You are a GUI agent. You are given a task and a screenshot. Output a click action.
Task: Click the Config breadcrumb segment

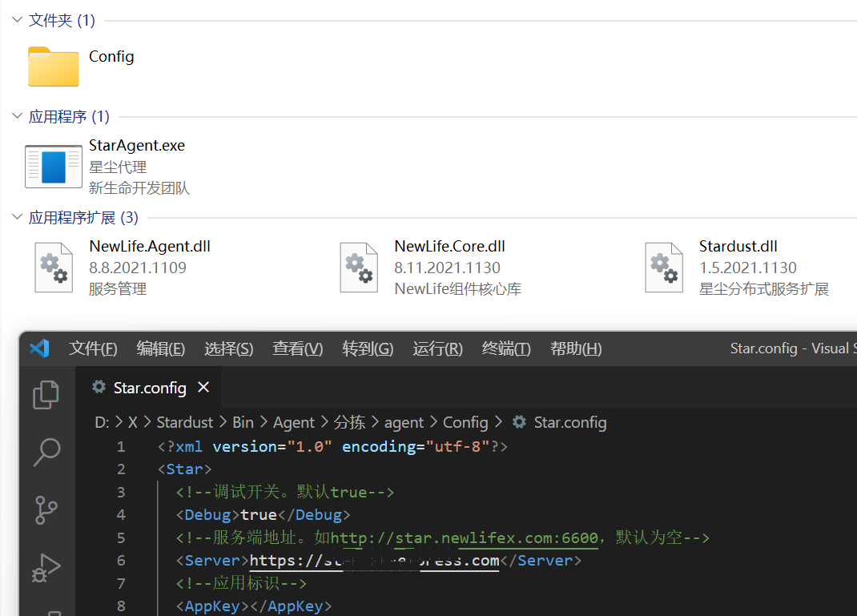coord(465,422)
